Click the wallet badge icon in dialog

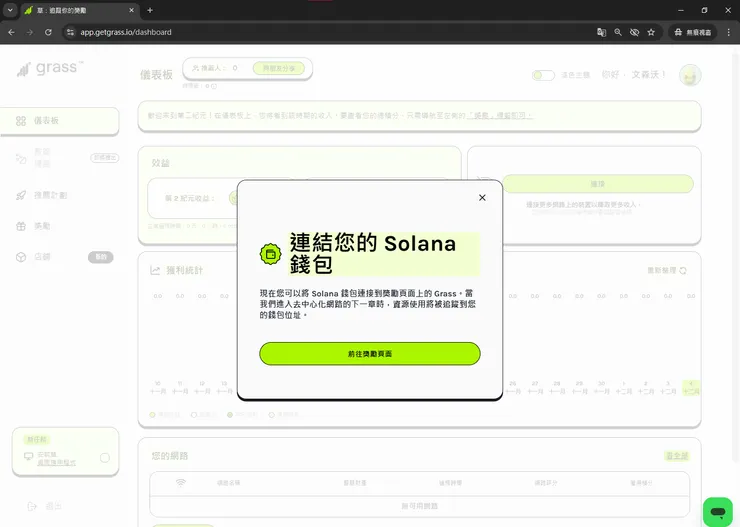(x=270, y=254)
